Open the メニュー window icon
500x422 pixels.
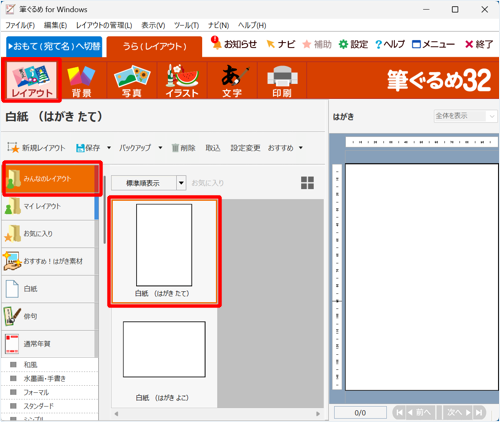coord(416,44)
